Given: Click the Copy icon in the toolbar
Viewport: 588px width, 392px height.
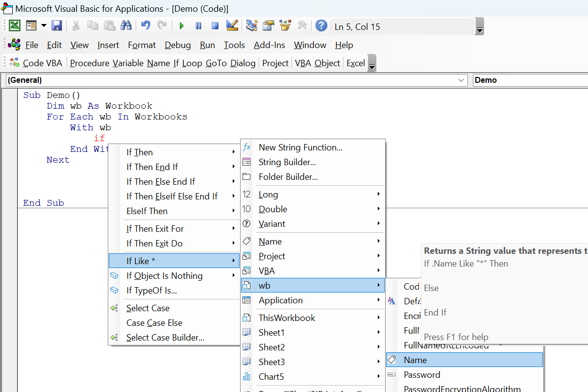Looking at the screenshot, I should (93, 26).
